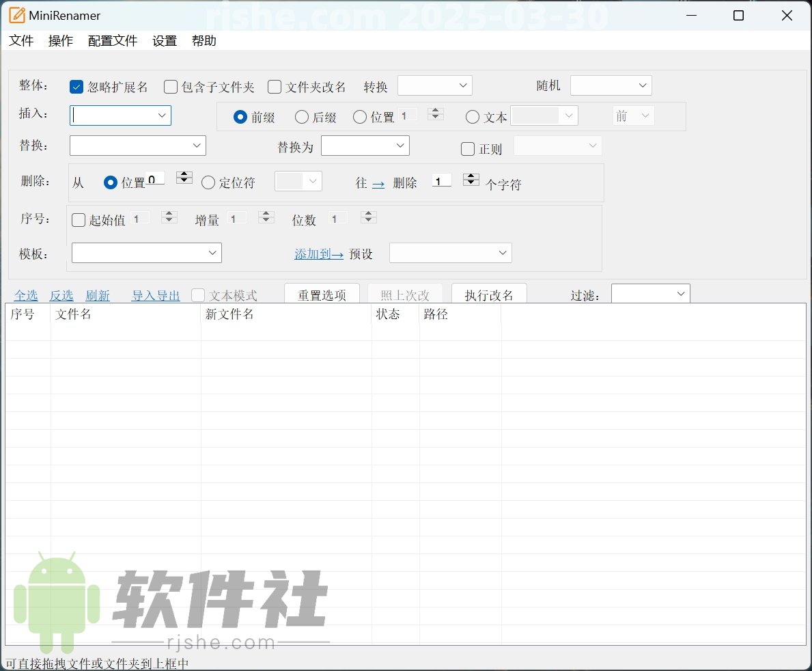Click the 导入导出 link

(155, 295)
